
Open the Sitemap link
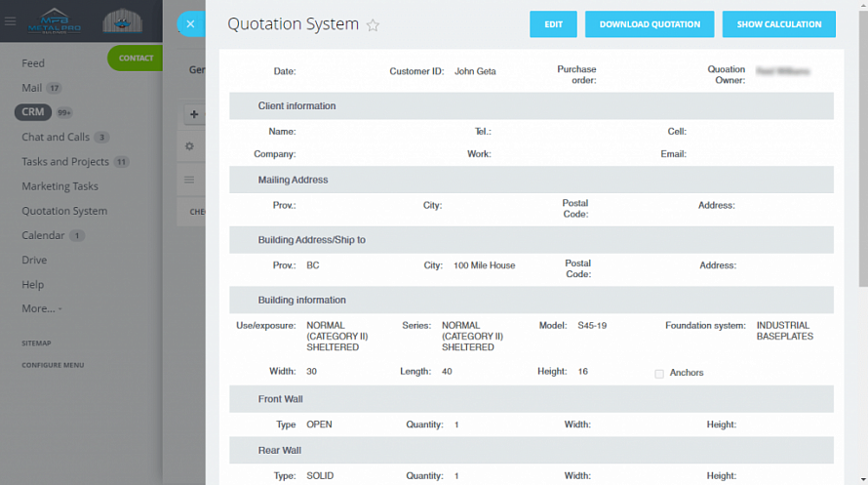point(36,344)
